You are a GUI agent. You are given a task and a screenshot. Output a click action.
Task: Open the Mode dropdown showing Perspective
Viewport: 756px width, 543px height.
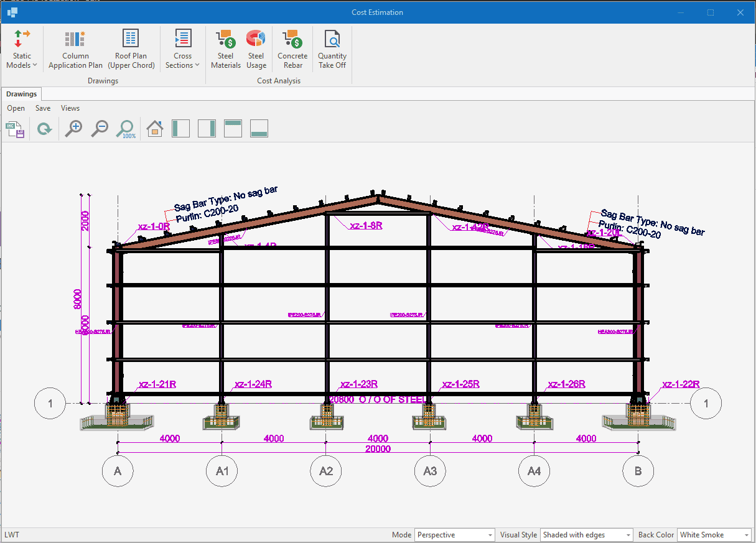(x=455, y=535)
